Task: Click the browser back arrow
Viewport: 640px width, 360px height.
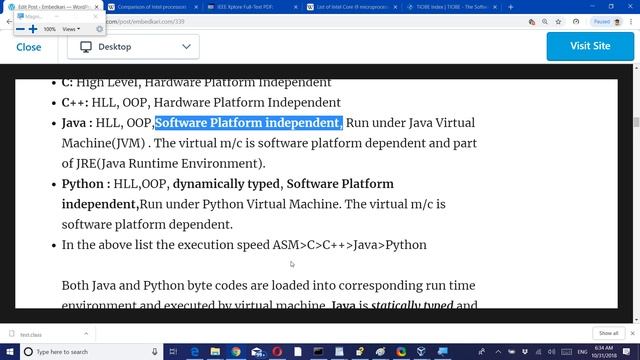Action: [x=9, y=22]
